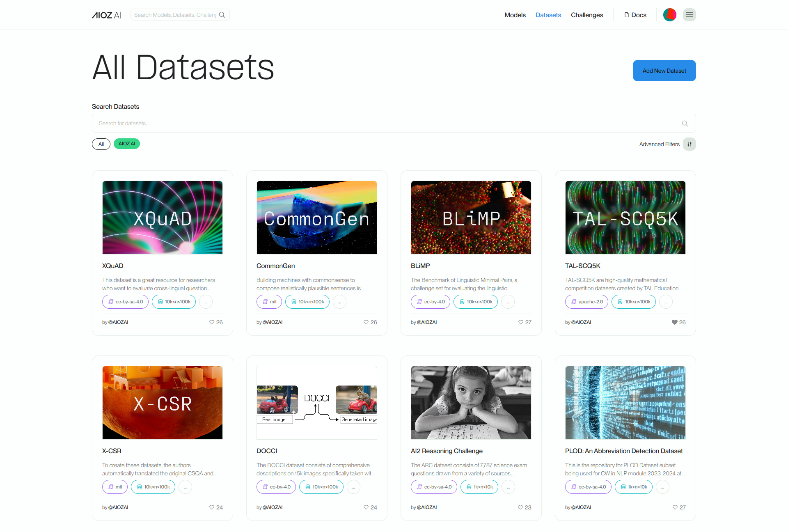Show more tags for DOCCI dataset
788x532 pixels.
(353, 487)
